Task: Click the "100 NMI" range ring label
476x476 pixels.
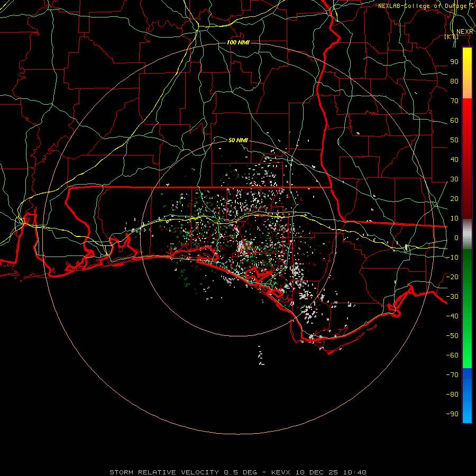Action: pyautogui.click(x=238, y=42)
